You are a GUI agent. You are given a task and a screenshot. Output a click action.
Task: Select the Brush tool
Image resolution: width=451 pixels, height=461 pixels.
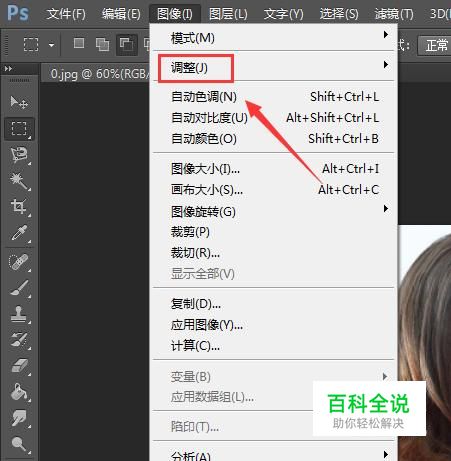[x=19, y=288]
